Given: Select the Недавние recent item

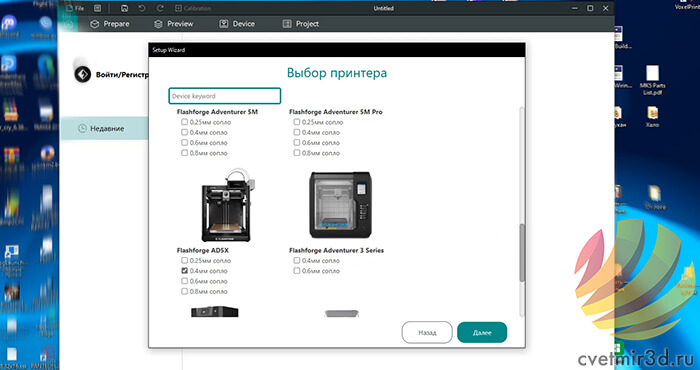Looking at the screenshot, I should 104,129.
